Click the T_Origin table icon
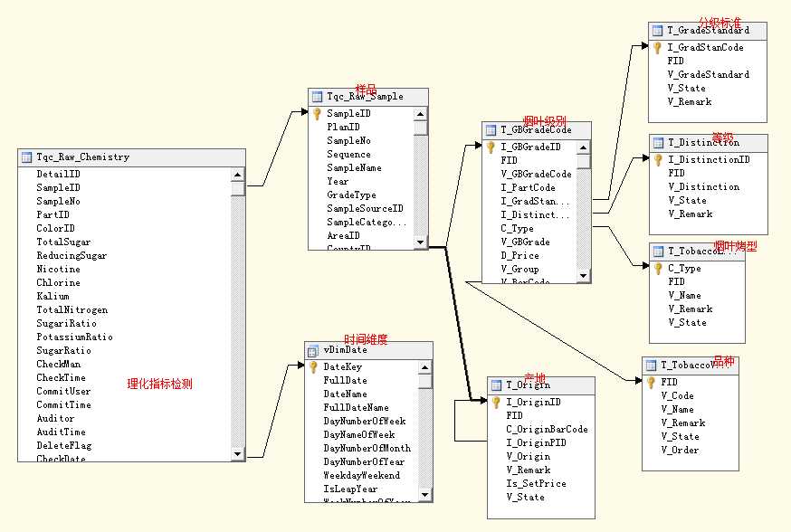791x532 pixels. tap(496, 385)
